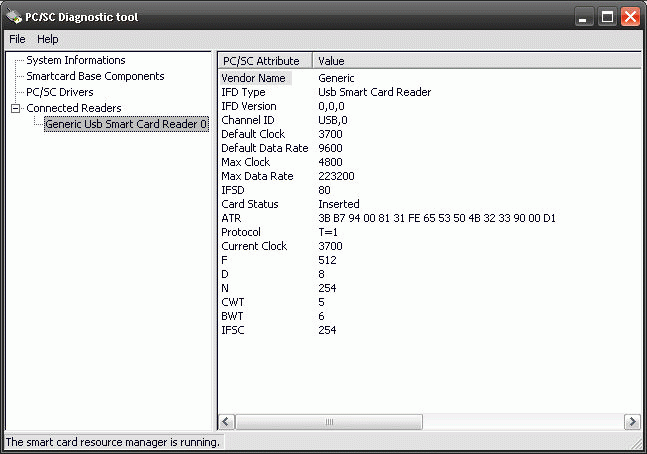Click the USB,0 channel value
This screenshot has height=454, width=647.
(333, 120)
